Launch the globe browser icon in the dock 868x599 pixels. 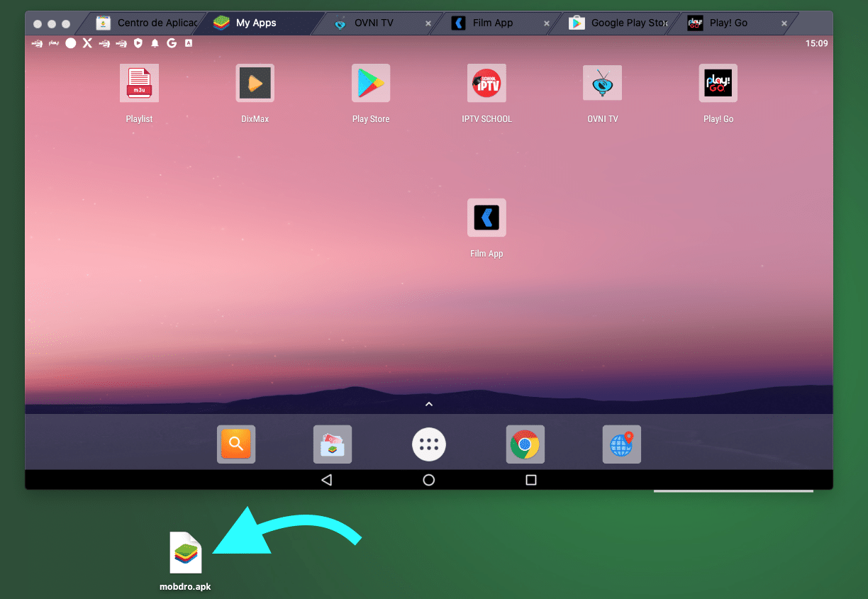tap(622, 444)
